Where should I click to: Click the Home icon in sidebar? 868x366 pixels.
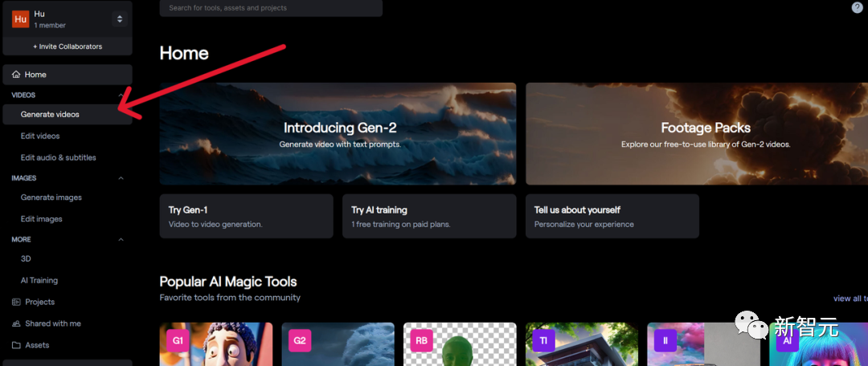pyautogui.click(x=16, y=75)
